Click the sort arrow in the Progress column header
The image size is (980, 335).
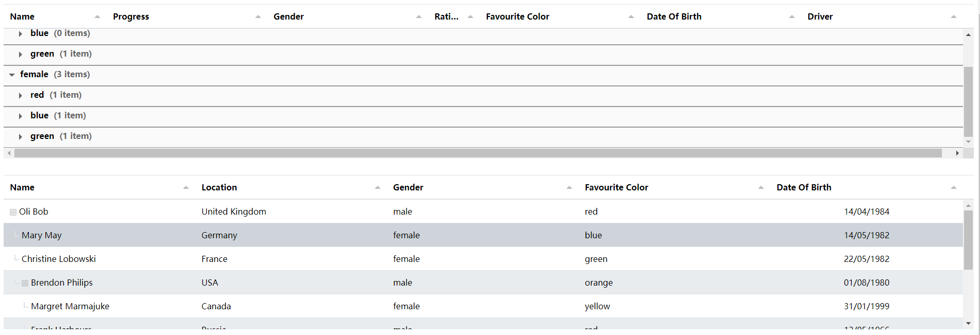258,17
